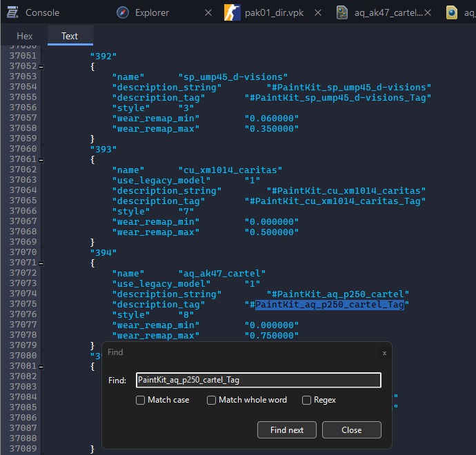Enable the Match whole word checkbox
Viewport: 476px width, 455px height.
pos(211,400)
